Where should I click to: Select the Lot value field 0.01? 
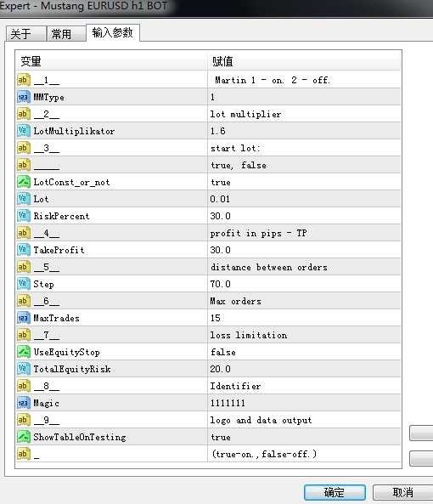[x=304, y=199]
